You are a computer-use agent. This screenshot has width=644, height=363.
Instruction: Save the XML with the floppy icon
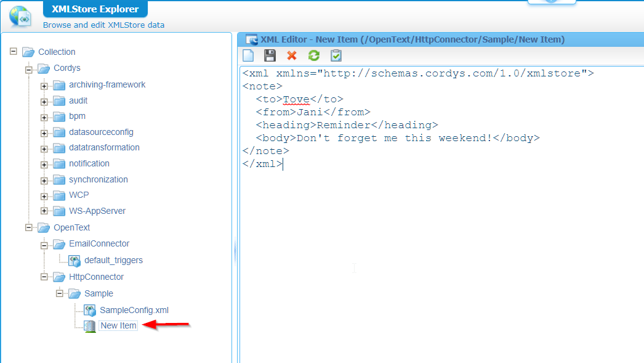click(x=270, y=55)
